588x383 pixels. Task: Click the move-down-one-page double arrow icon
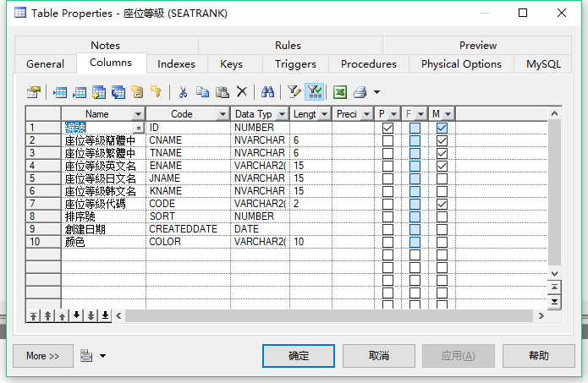click(x=91, y=316)
